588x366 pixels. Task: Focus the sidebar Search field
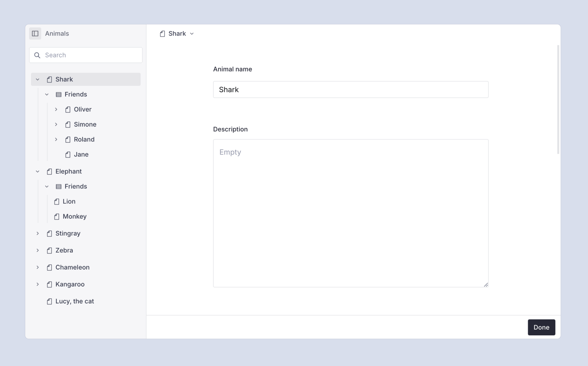[x=92, y=55]
